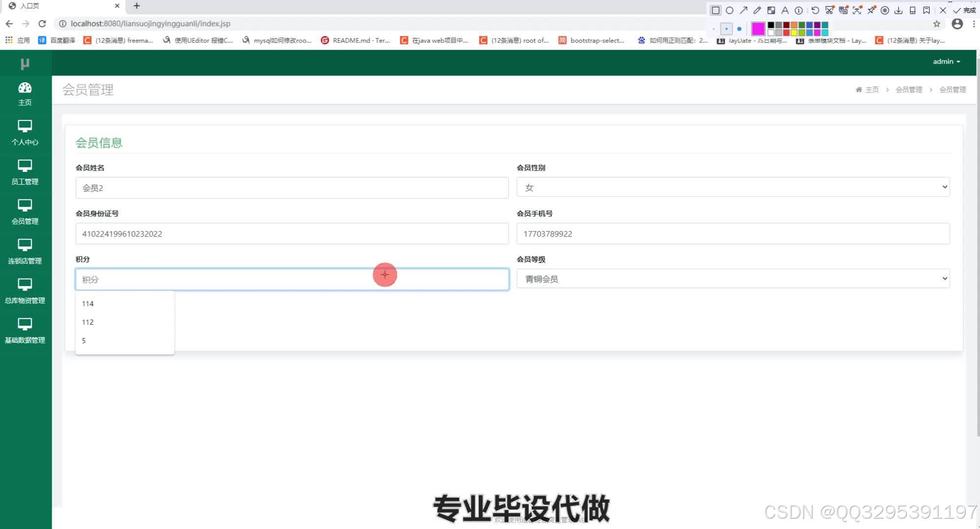This screenshot has width=980, height=529.
Task: Select the mosaic blur tool
Action: coord(771,10)
